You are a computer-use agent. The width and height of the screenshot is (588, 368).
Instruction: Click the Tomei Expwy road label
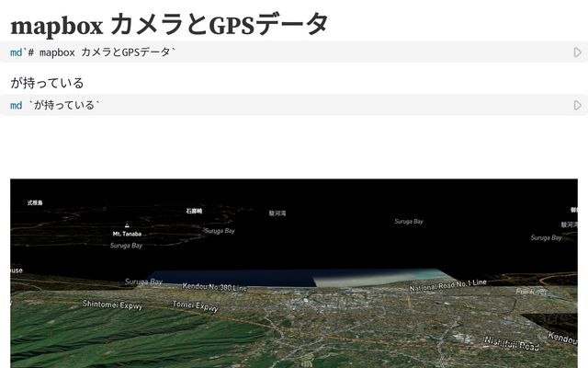point(196,304)
